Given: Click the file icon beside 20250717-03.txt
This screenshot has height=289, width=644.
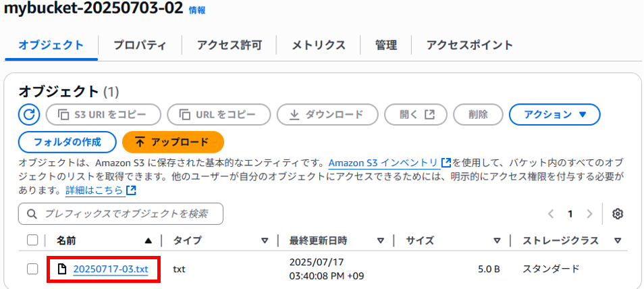Looking at the screenshot, I should click(x=61, y=269).
